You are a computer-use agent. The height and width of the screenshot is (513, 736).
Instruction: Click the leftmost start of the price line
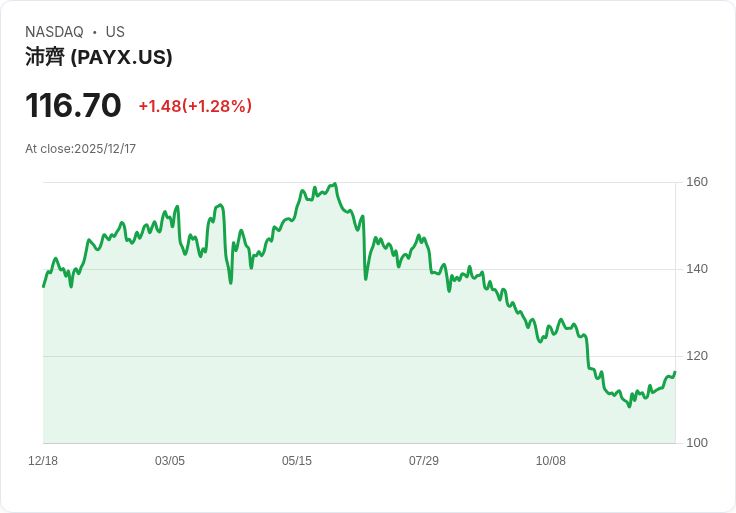click(x=43, y=287)
